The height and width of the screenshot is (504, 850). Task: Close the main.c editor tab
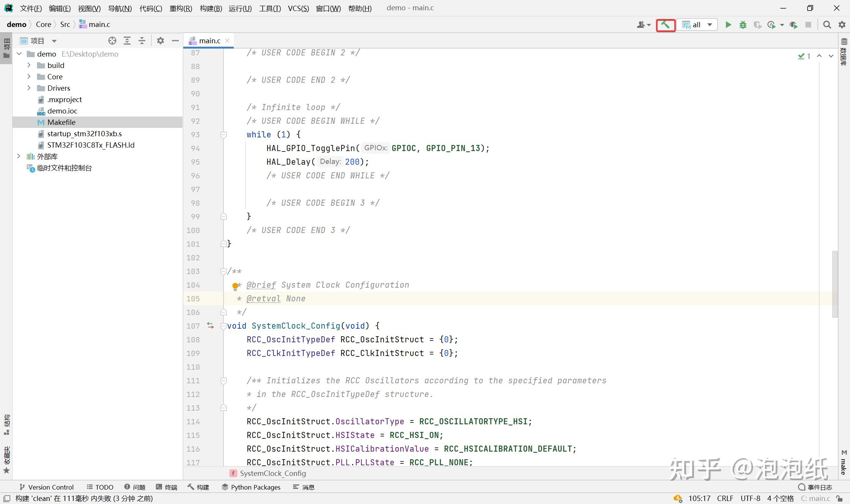click(227, 41)
